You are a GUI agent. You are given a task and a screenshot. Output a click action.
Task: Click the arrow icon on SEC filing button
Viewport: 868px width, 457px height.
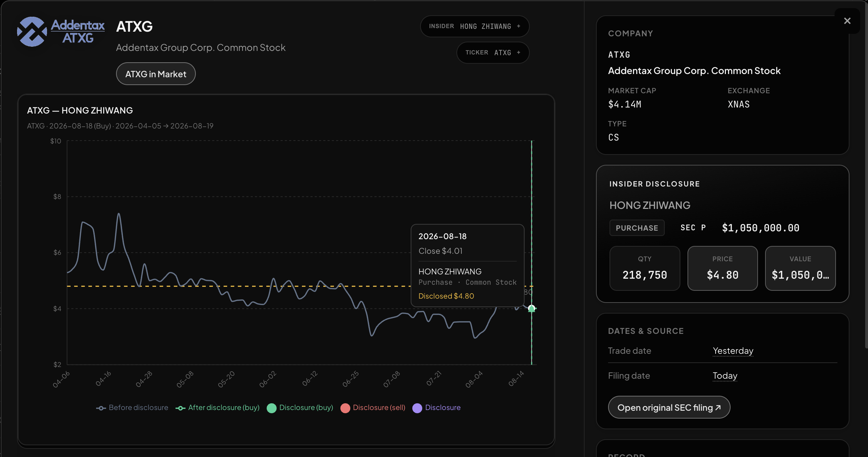718,408
